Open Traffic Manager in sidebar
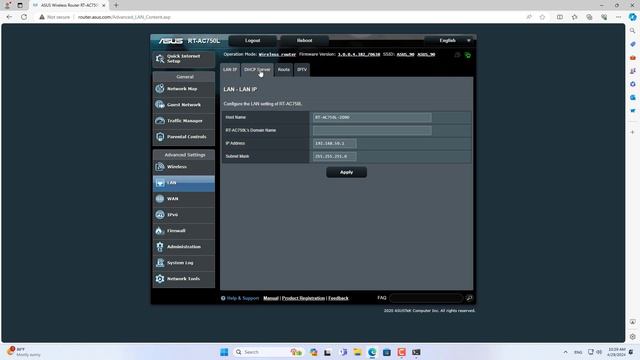640x360 pixels. pyautogui.click(x=184, y=121)
